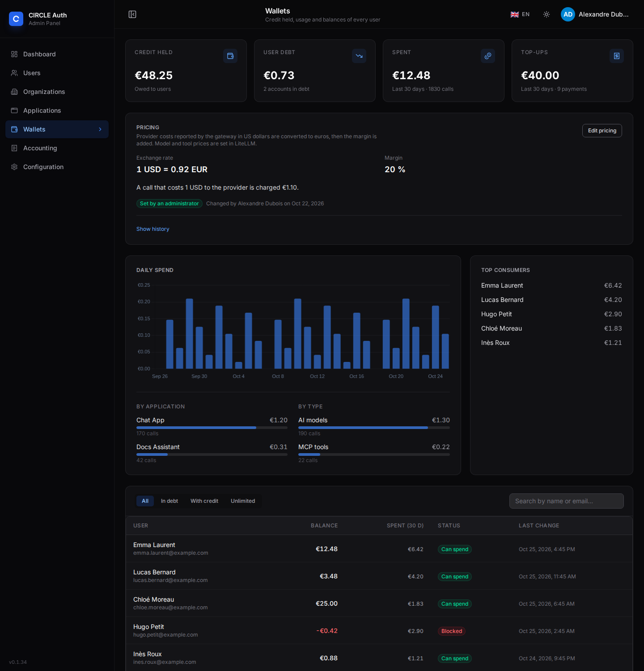Filter wallets by In debt
This screenshot has width=644, height=671.
tap(169, 501)
